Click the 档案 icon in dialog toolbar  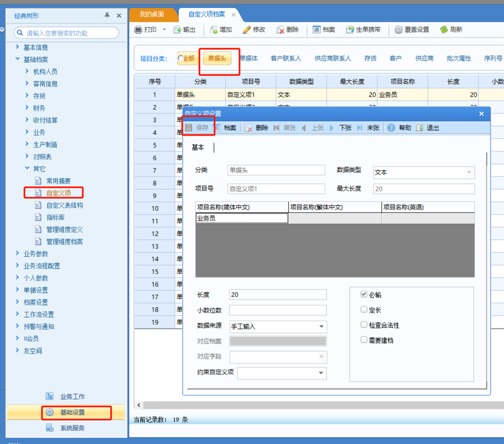point(218,128)
